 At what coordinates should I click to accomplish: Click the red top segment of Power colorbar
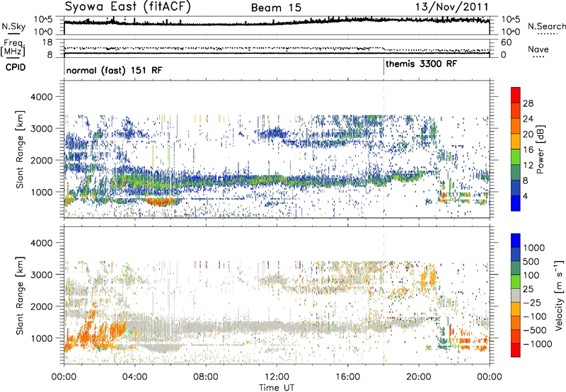tap(516, 96)
